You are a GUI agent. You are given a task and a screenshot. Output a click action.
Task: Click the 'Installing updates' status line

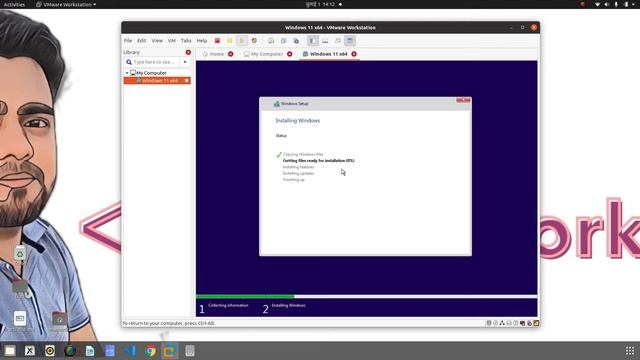coord(298,173)
